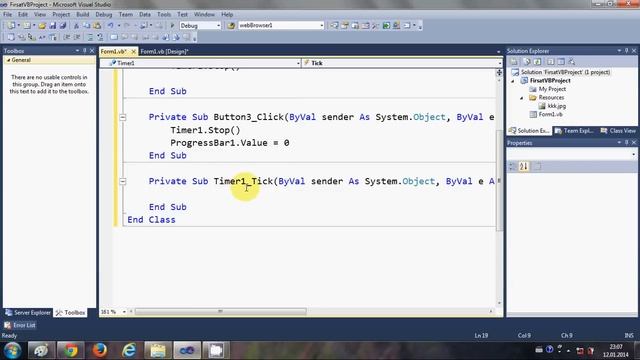Click the Copy icon in the toolbar
640x360 pixels.
(87, 26)
